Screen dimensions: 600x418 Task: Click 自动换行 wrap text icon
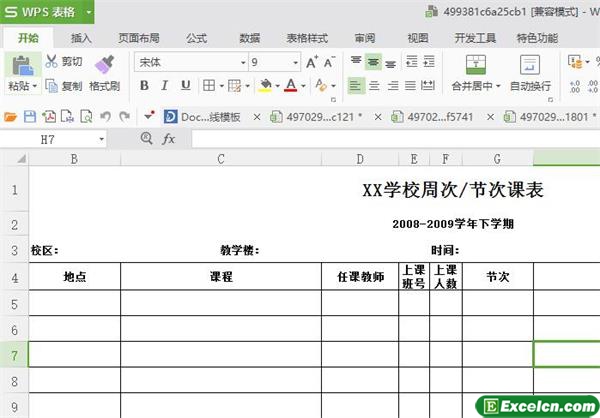[530, 65]
